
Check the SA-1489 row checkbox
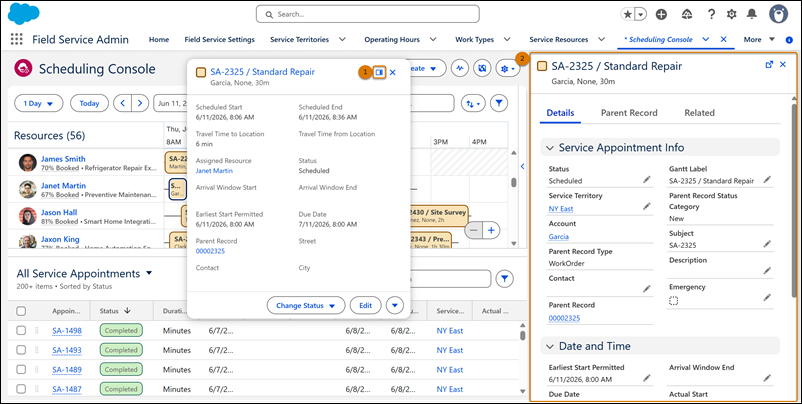(21, 369)
